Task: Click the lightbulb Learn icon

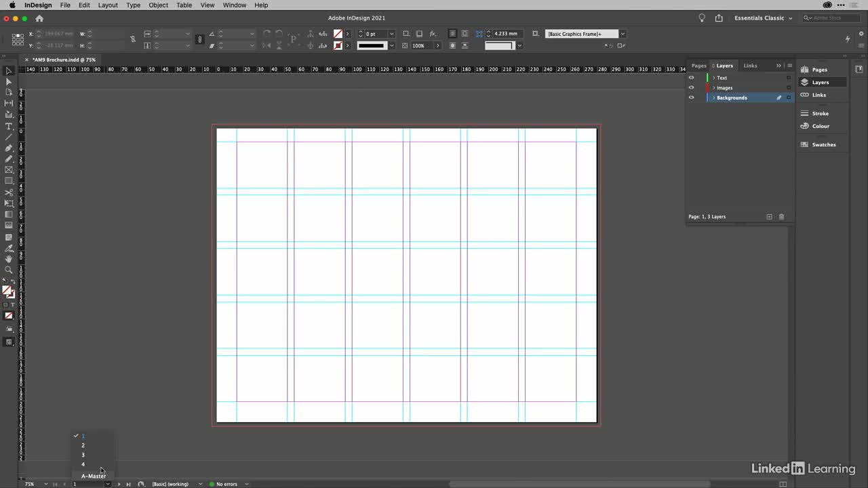Action: [702, 18]
